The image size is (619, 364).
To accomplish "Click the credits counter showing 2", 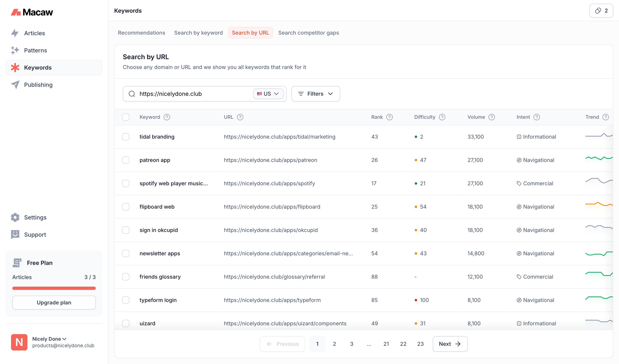I will click(x=601, y=11).
